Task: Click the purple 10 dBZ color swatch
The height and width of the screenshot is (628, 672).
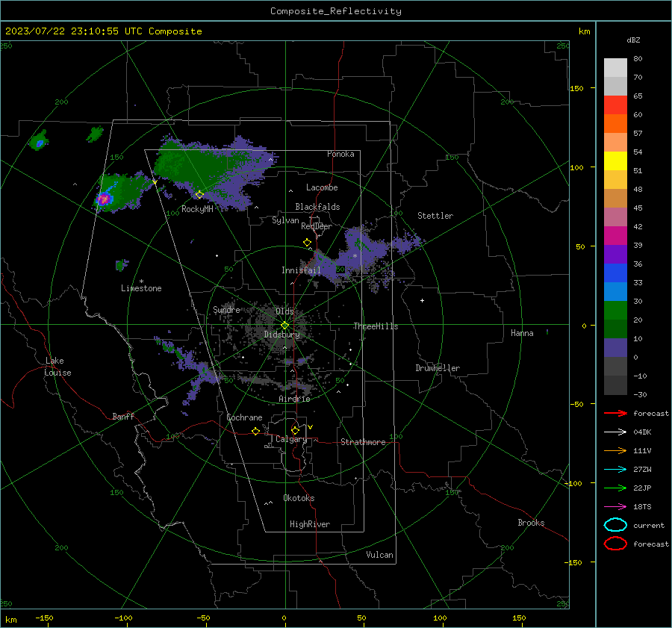Action: pyautogui.click(x=615, y=347)
